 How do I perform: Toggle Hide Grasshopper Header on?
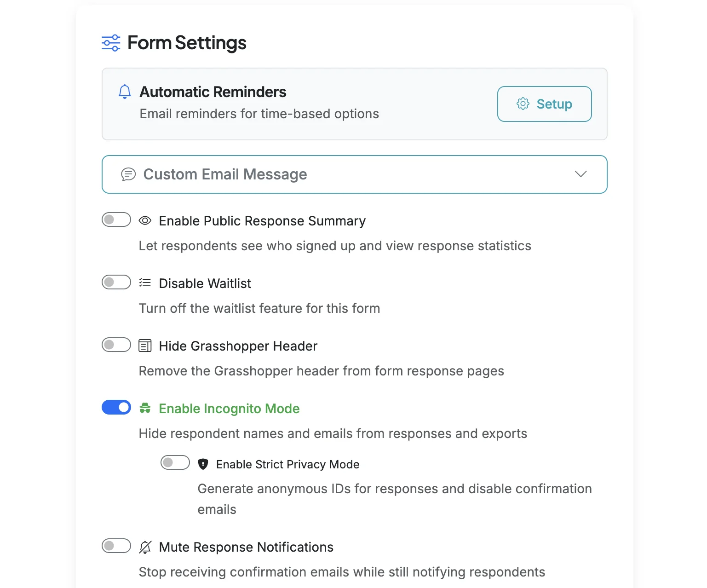pos(116,345)
